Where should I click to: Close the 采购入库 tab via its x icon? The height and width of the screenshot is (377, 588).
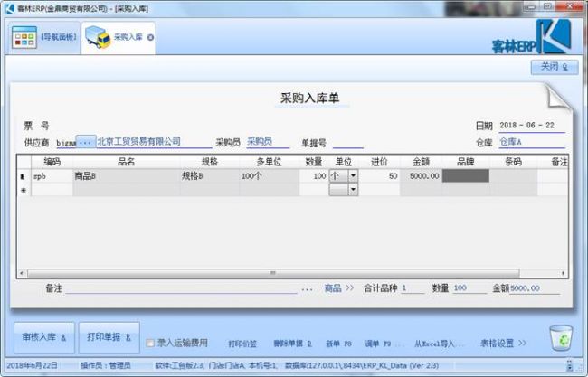point(150,38)
